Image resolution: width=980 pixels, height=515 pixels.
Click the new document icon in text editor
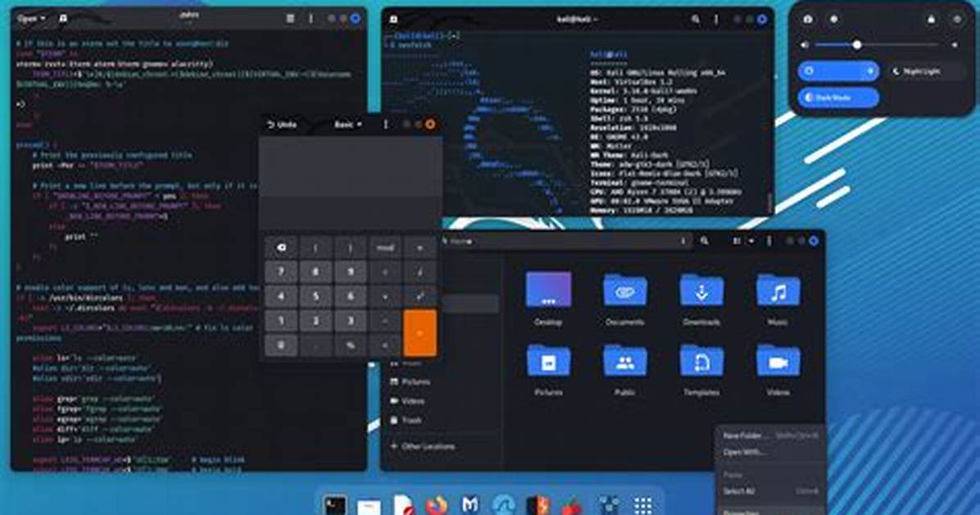point(63,18)
